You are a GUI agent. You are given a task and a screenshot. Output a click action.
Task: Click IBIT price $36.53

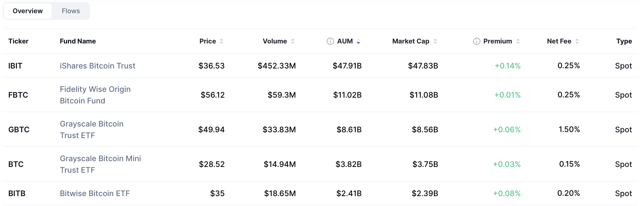click(x=211, y=66)
